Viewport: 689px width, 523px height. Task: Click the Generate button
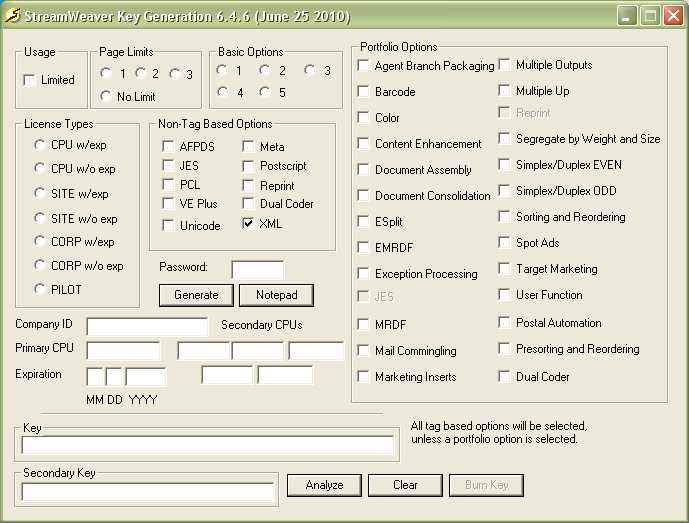coord(196,295)
